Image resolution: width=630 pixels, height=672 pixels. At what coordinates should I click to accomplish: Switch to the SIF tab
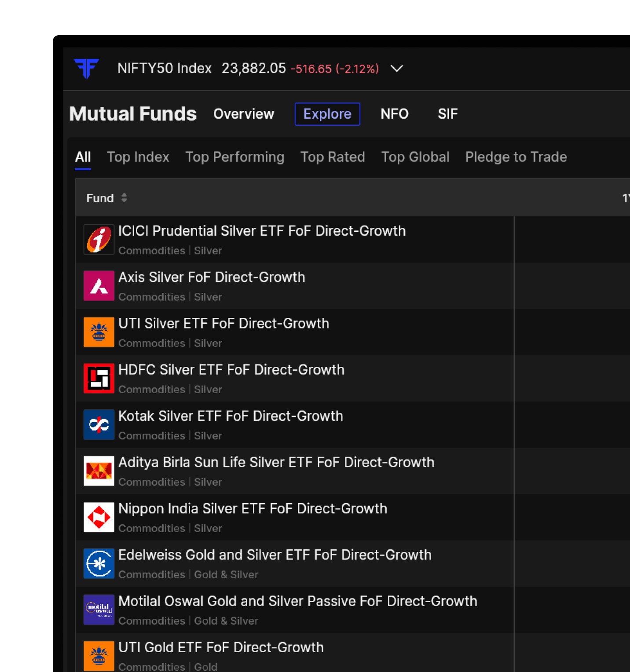[448, 114]
